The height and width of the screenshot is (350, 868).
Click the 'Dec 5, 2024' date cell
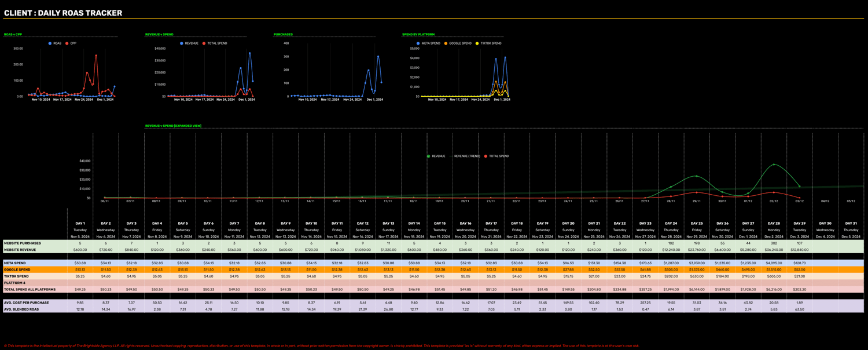(x=851, y=236)
